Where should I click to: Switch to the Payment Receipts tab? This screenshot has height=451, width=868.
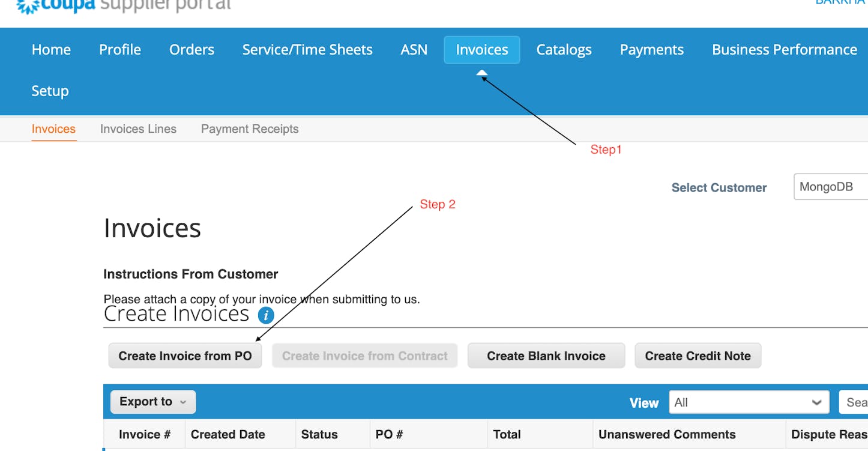(x=249, y=129)
